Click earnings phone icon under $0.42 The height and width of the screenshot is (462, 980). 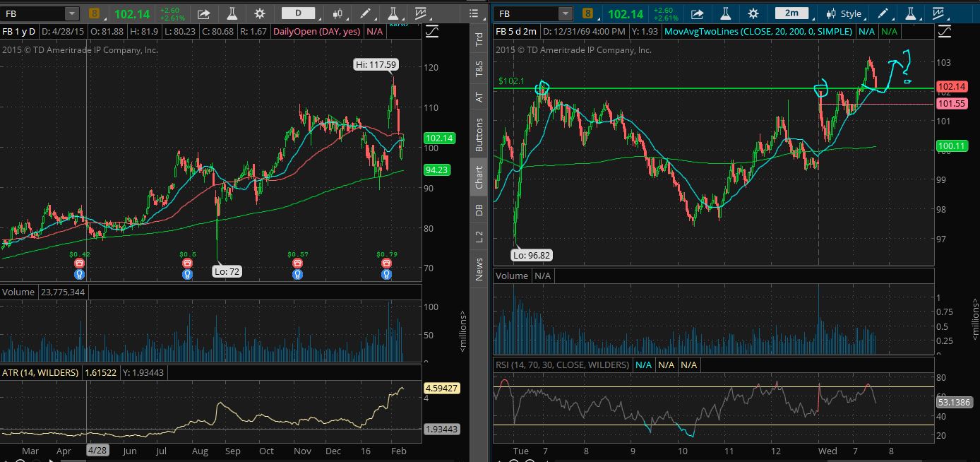tap(80, 263)
